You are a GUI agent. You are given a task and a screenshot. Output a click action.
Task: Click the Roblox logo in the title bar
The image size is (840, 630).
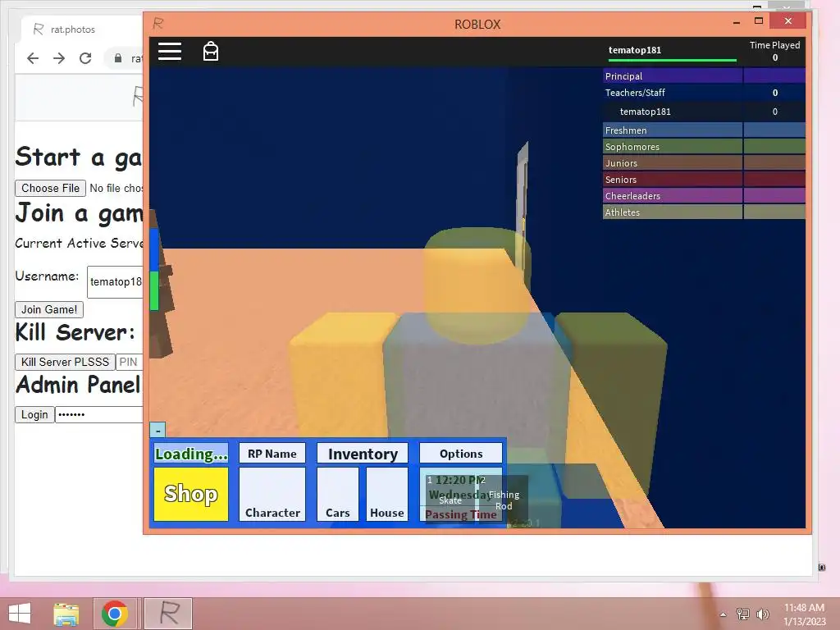(158, 24)
